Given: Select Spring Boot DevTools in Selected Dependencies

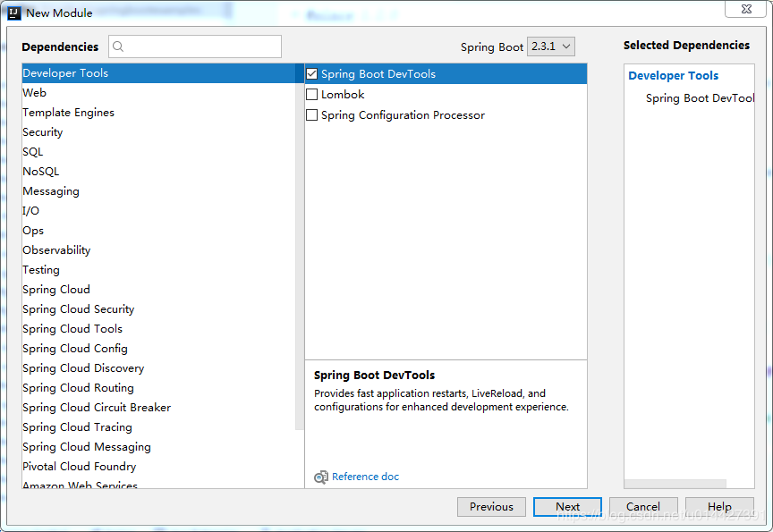Looking at the screenshot, I should click(700, 98).
